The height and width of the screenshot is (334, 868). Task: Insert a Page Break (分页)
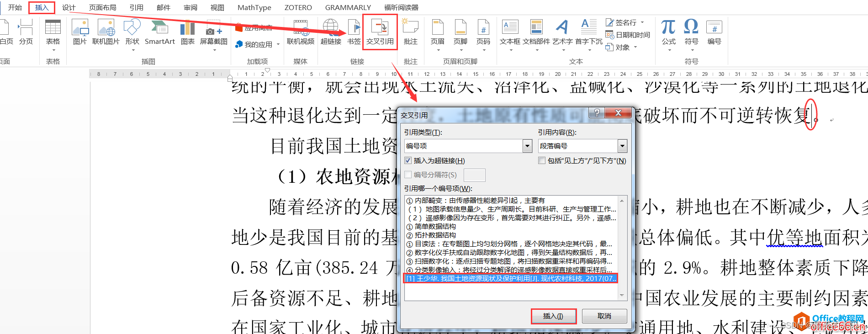click(x=26, y=32)
